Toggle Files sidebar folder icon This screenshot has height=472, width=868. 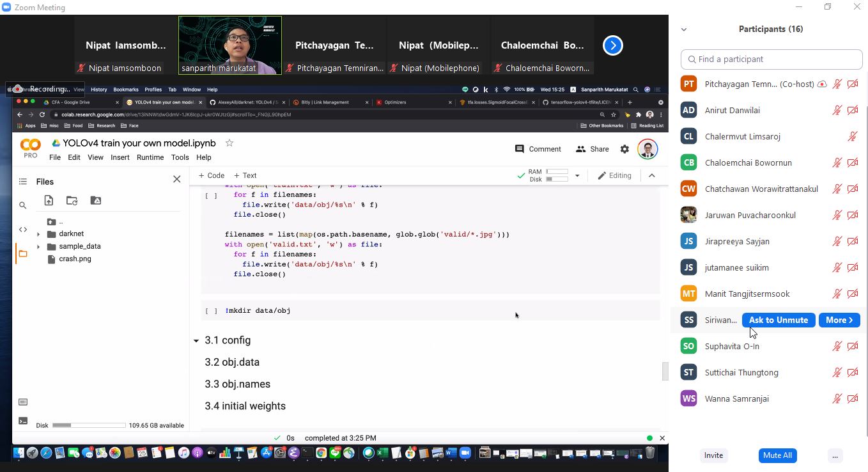[x=23, y=254]
